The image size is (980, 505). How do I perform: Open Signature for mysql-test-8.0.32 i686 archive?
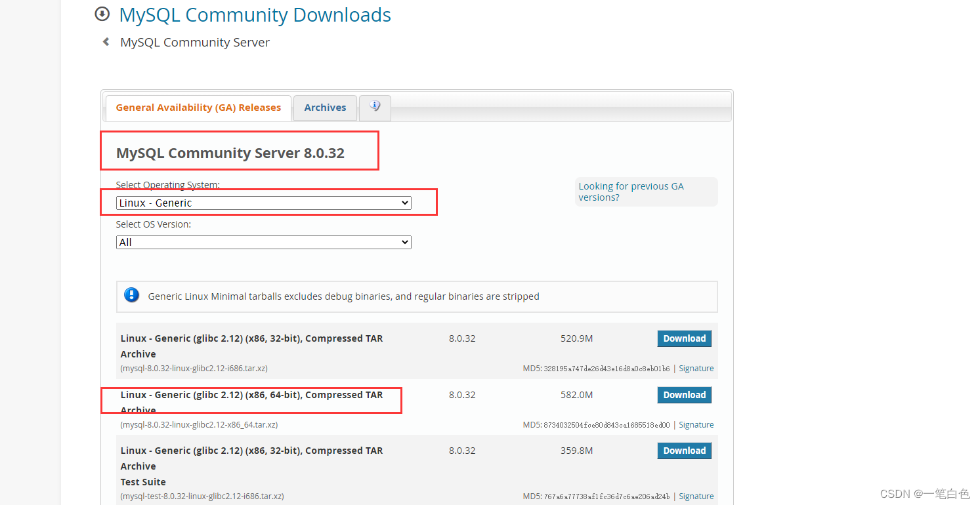pyautogui.click(x=696, y=496)
